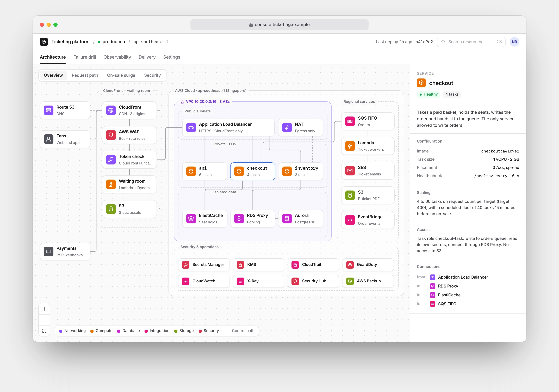Select the Overview view toggle
The image size is (559, 392).
point(53,75)
